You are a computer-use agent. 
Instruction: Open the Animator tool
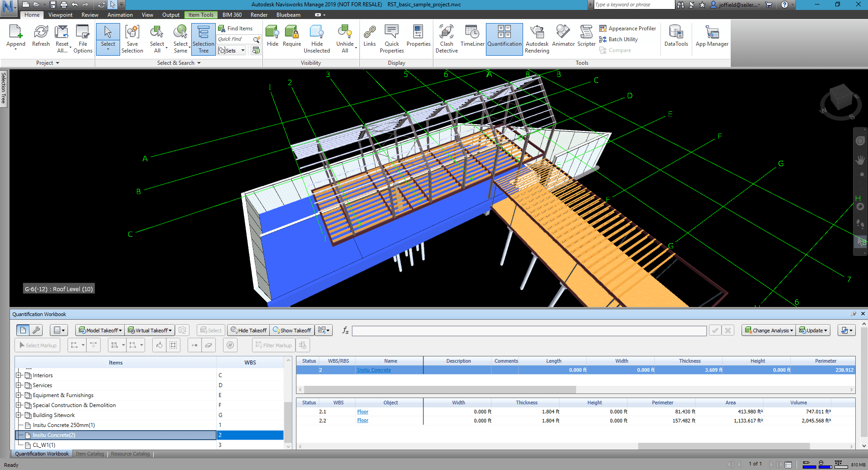(563, 36)
